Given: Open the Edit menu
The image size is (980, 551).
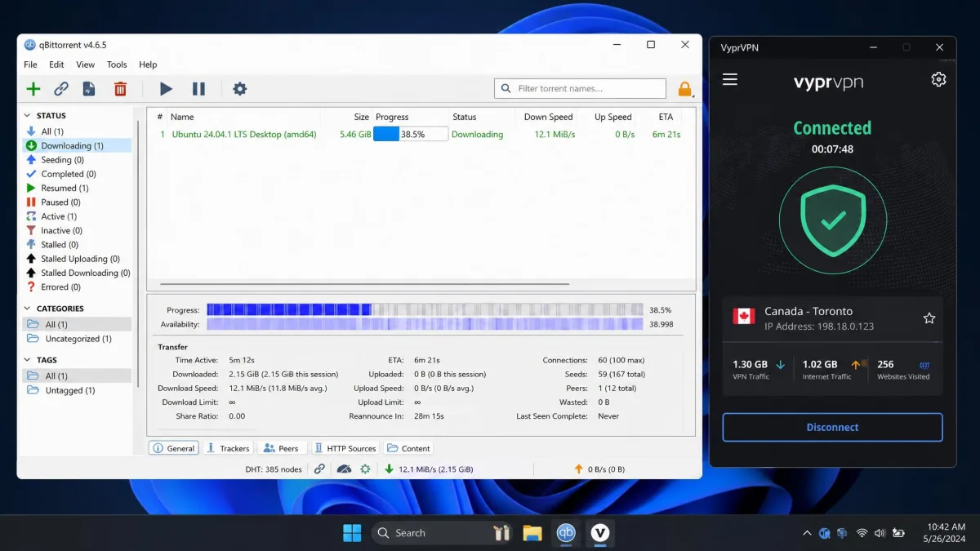Looking at the screenshot, I should pyautogui.click(x=56, y=64).
